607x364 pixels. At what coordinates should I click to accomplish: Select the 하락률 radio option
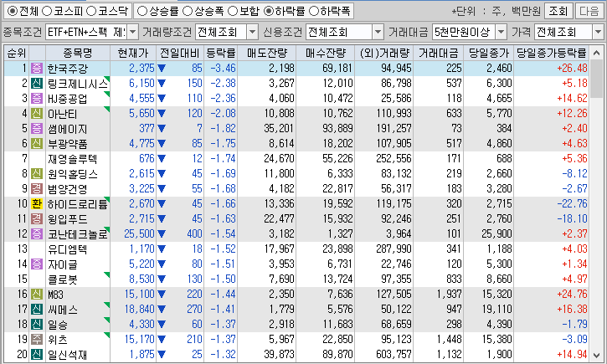coord(269,11)
